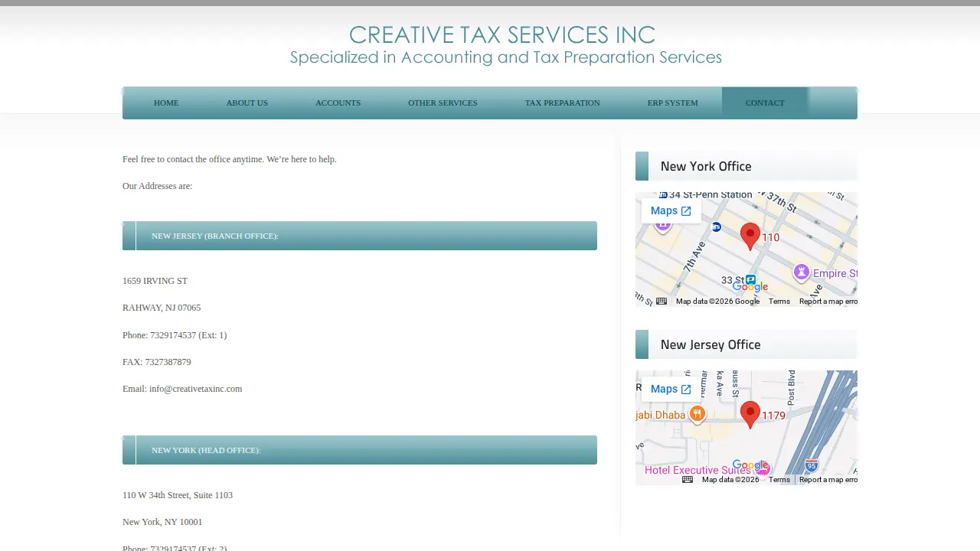Viewport: 980px width, 551px height.
Task: Click the Empire State purple landmark marker
Action: coord(801,272)
